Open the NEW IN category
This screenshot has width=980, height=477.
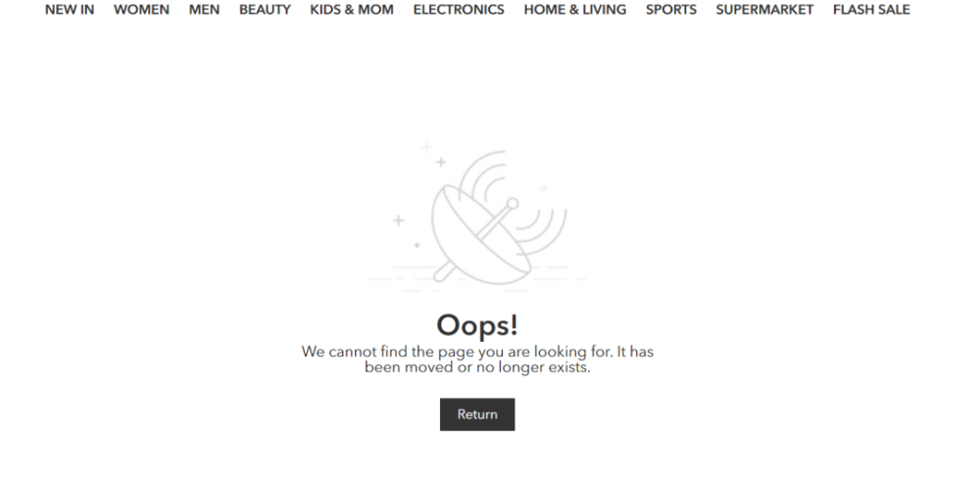[70, 10]
